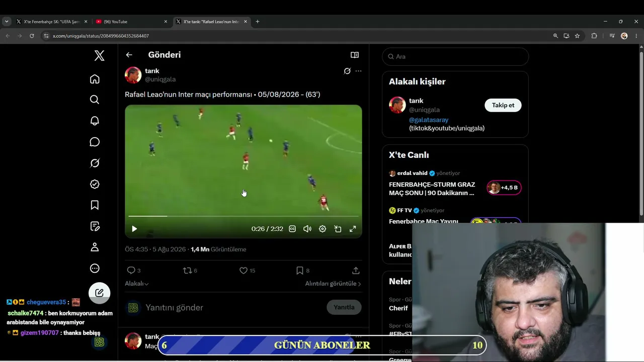Open Chrome's three-dot menu
Image resolution: width=644 pixels, height=362 pixels.
tap(636, 36)
